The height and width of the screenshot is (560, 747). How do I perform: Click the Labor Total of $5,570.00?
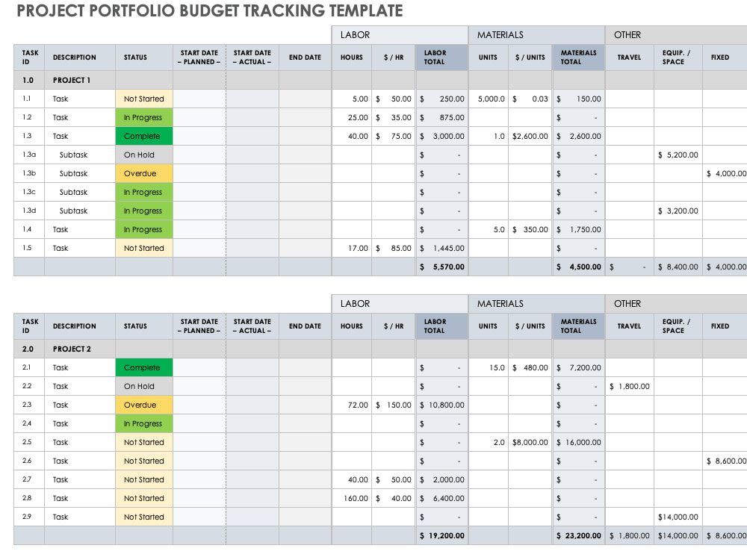tap(441, 267)
